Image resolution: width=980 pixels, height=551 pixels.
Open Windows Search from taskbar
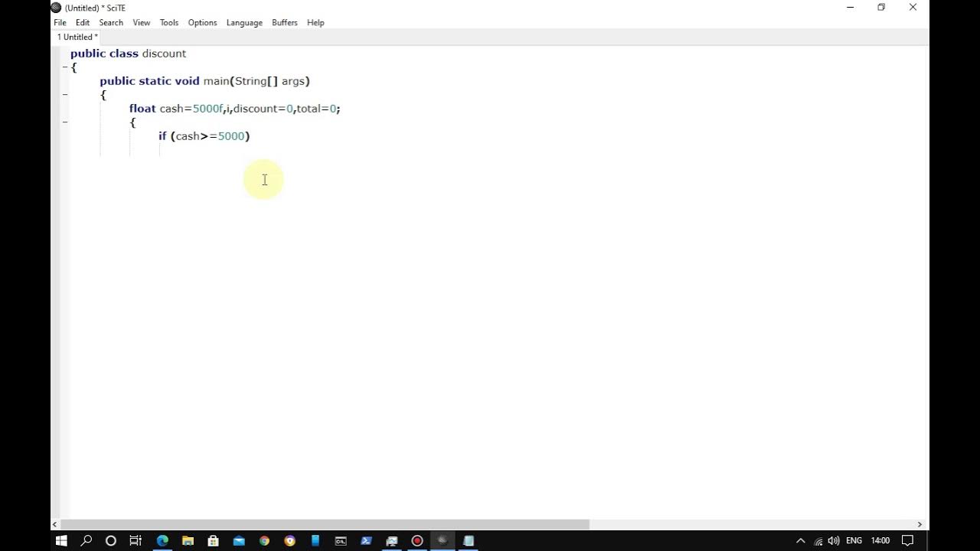(x=87, y=540)
